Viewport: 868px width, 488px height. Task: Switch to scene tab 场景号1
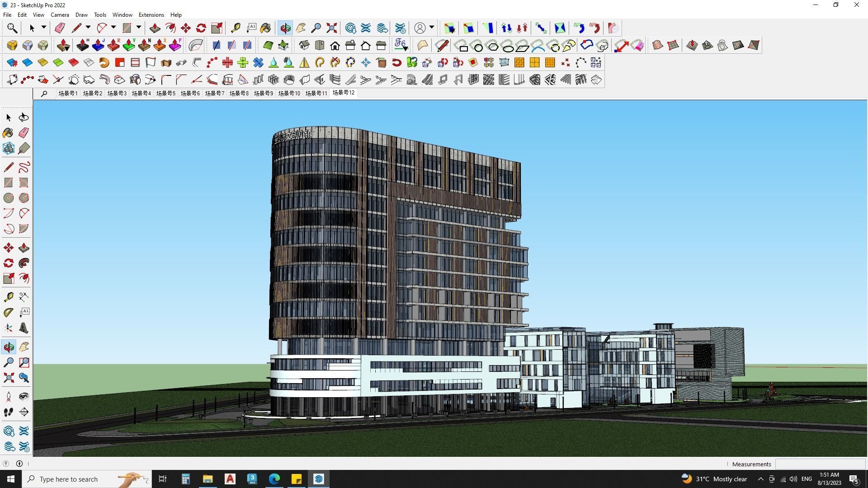pyautogui.click(x=68, y=94)
